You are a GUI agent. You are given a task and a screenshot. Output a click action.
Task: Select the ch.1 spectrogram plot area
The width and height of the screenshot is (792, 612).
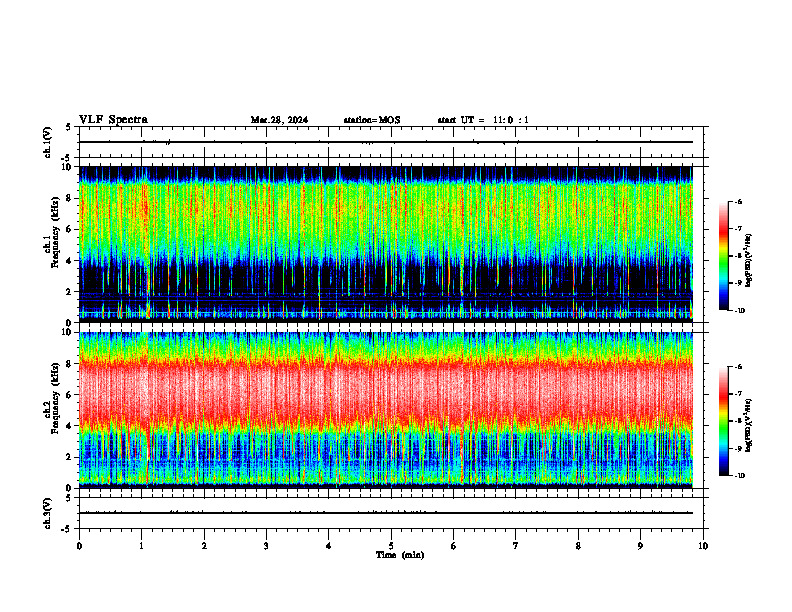point(386,244)
